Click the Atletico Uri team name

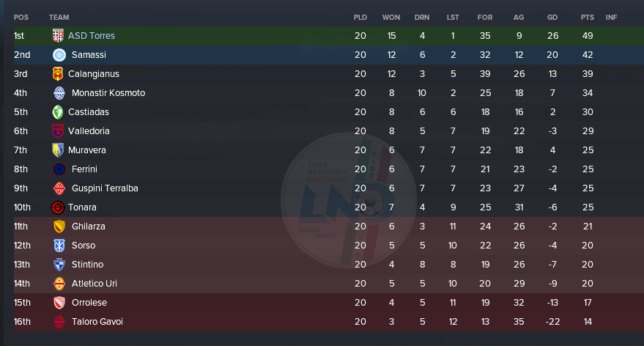[x=94, y=284]
